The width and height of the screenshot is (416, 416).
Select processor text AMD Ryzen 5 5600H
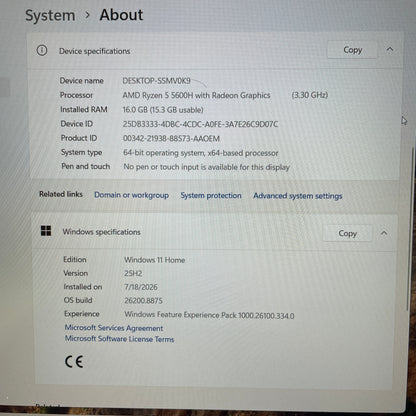click(158, 95)
